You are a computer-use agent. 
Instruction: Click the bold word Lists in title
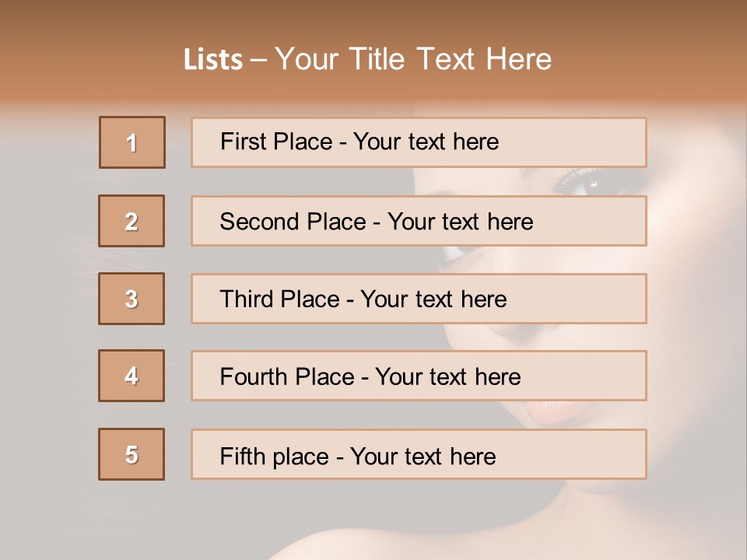click(213, 60)
